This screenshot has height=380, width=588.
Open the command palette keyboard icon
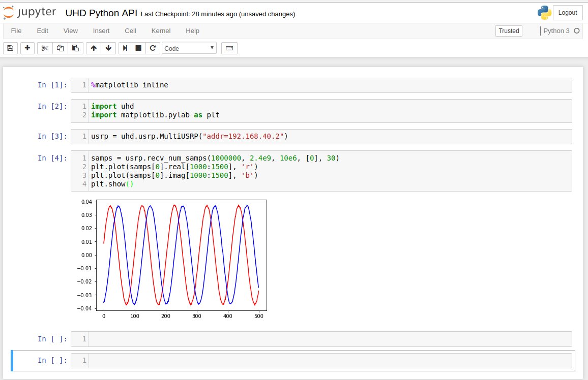click(x=229, y=48)
